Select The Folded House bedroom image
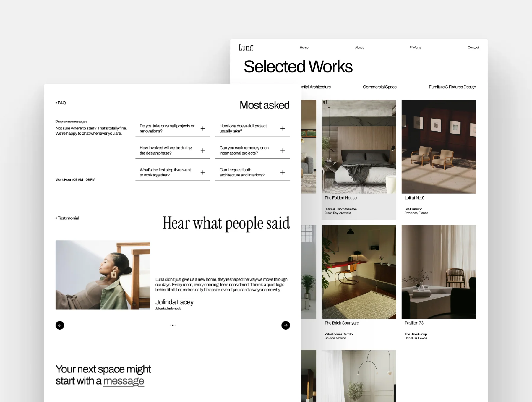Viewport: 532px width, 402px height. (x=359, y=147)
